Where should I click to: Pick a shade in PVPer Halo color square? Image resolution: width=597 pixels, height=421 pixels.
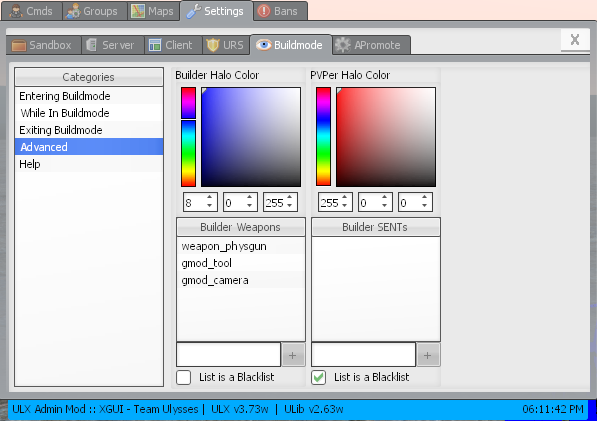[x=386, y=137]
